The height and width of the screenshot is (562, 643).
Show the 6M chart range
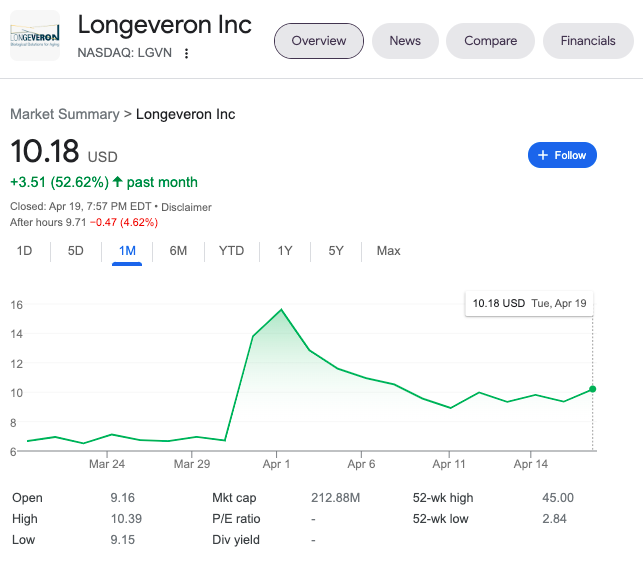pos(178,251)
